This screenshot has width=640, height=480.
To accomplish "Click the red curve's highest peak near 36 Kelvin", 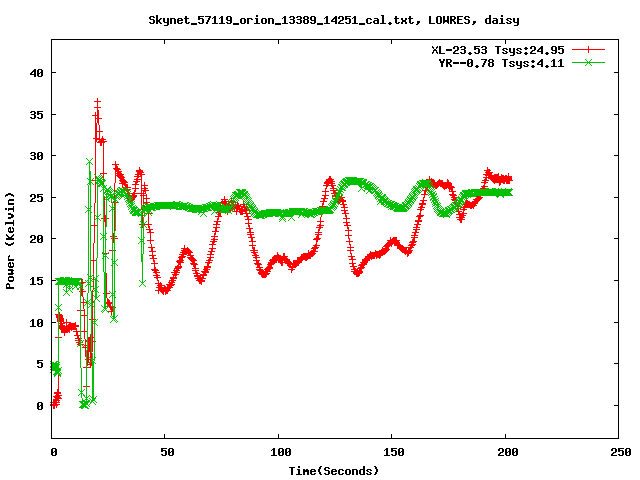I will tap(97, 101).
